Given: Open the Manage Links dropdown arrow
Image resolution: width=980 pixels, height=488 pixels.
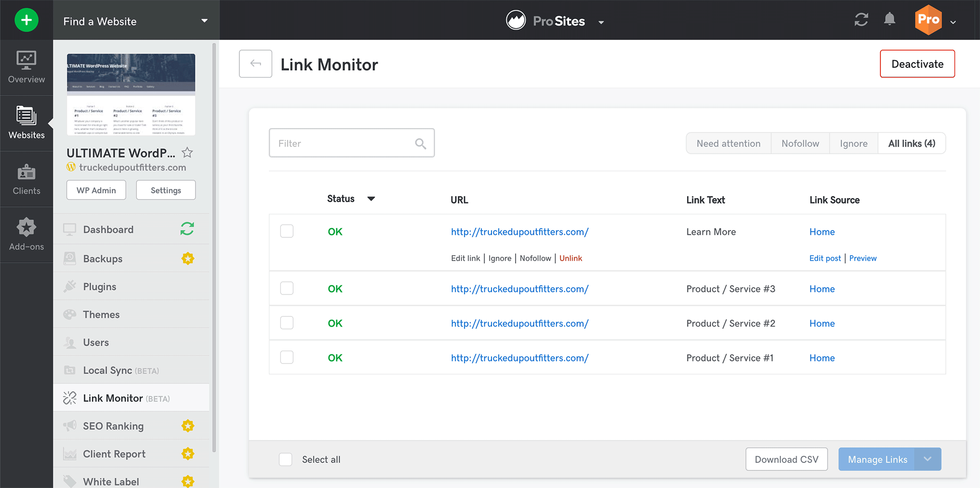Looking at the screenshot, I should click(x=927, y=459).
